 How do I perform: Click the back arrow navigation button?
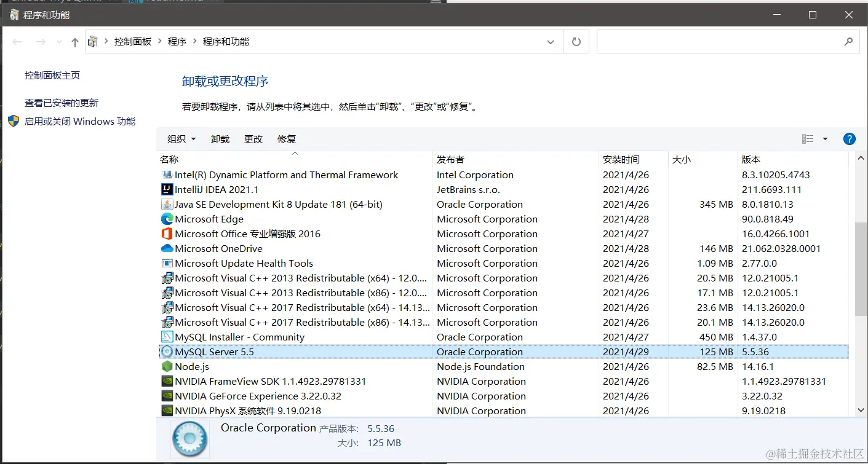coord(17,42)
